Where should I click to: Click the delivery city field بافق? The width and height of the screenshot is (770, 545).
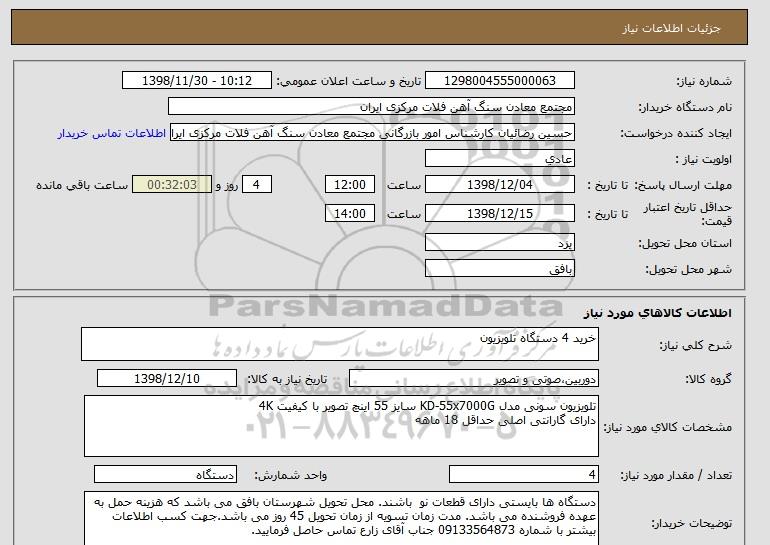pyautogui.click(x=499, y=269)
